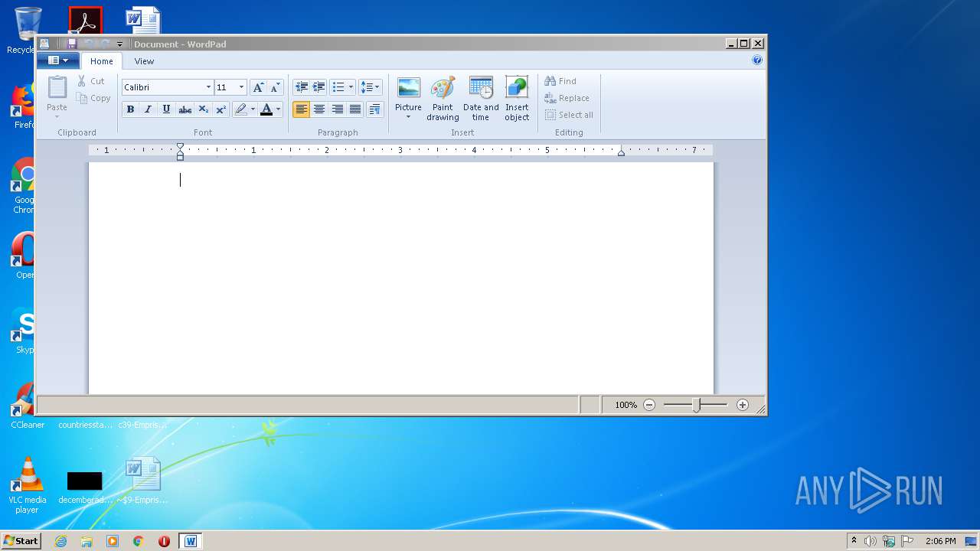Open the line spacing dropdown

pos(370,87)
